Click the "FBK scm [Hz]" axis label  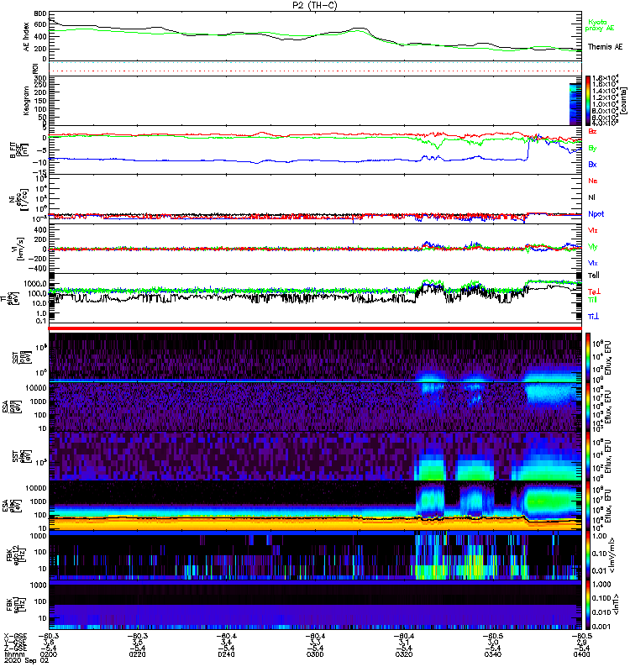(16, 604)
